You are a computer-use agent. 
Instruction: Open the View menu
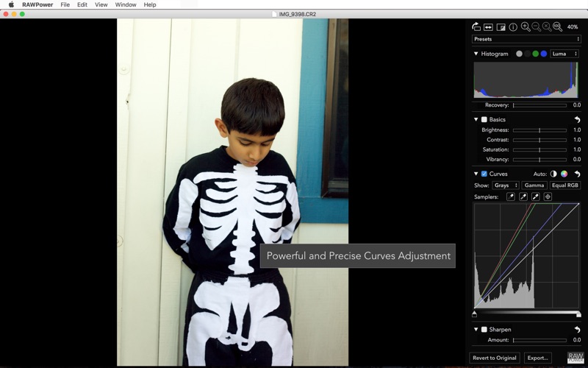[101, 4]
